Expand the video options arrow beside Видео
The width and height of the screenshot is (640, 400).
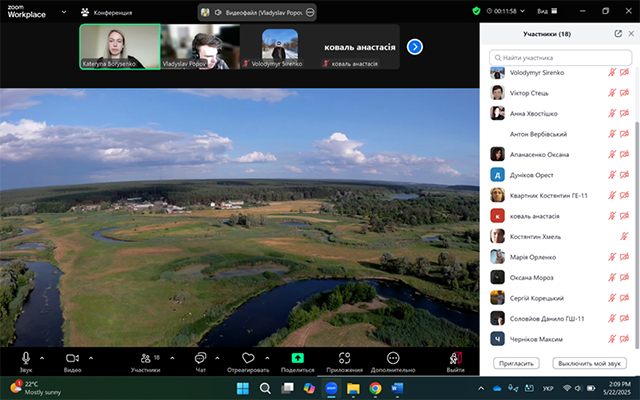90,357
